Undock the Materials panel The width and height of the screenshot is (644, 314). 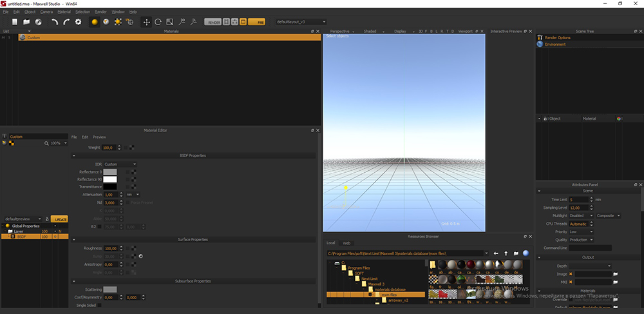(x=312, y=31)
